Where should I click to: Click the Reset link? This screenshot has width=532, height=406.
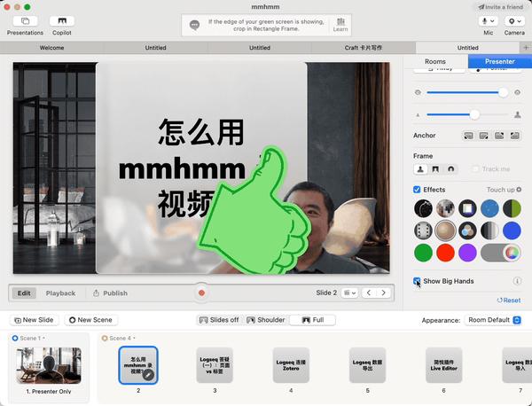(509, 301)
